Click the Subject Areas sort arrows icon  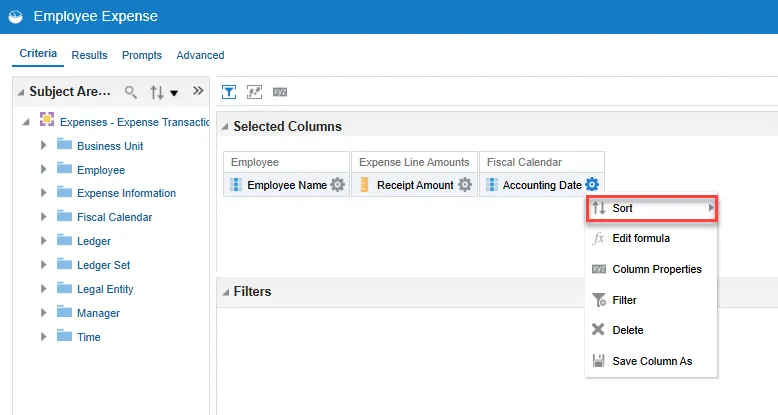[x=157, y=92]
